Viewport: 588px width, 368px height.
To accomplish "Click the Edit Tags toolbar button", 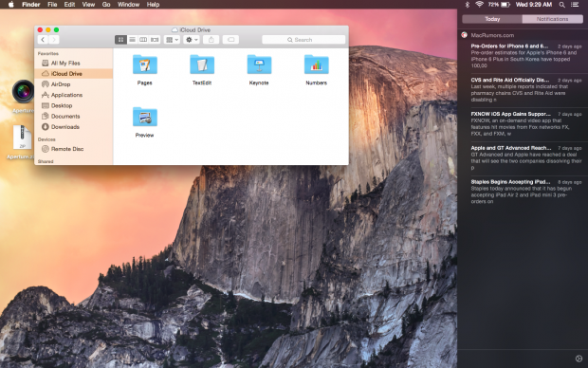I will coord(230,40).
